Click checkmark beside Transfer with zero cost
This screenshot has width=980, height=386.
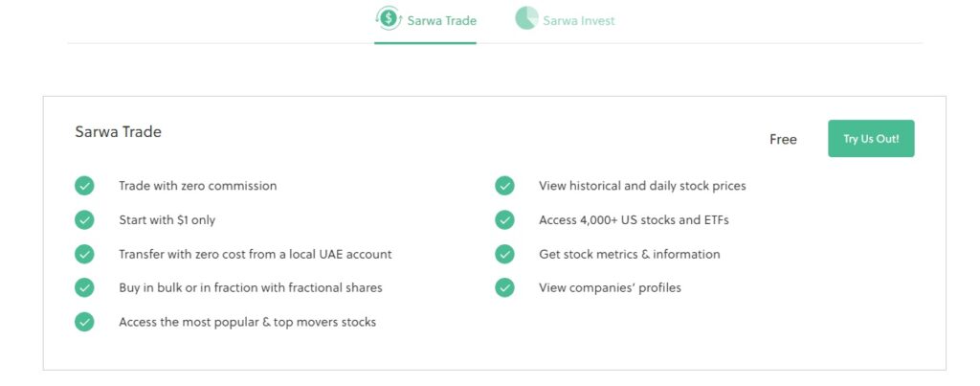click(84, 254)
